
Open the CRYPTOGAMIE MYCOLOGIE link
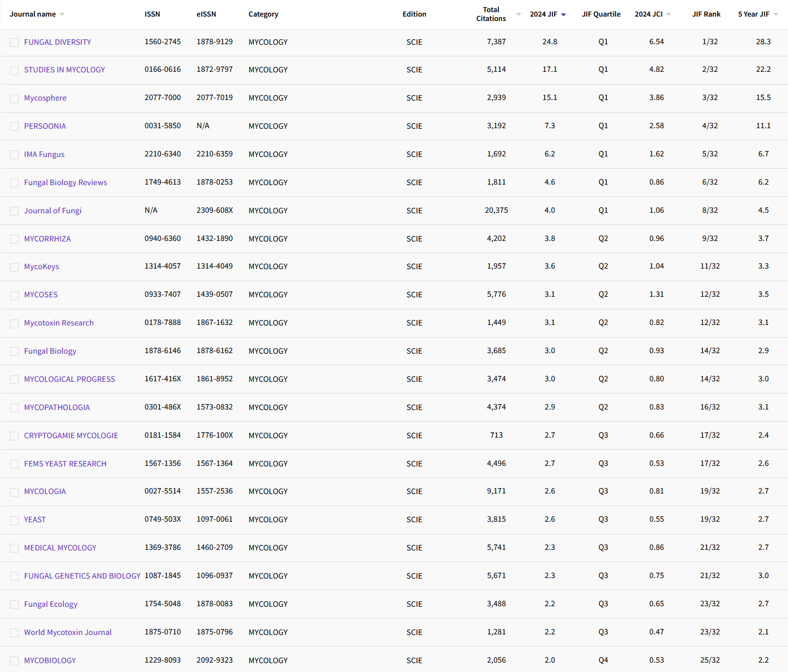[x=71, y=435]
